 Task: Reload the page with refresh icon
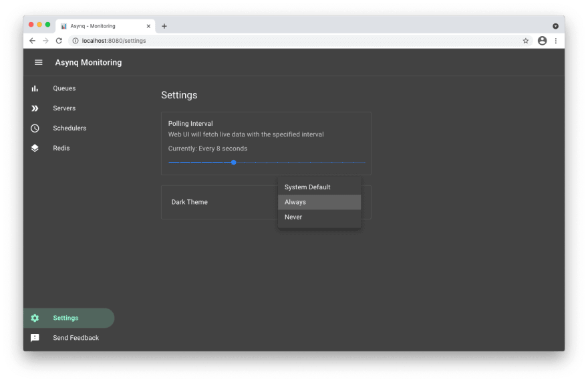[59, 41]
